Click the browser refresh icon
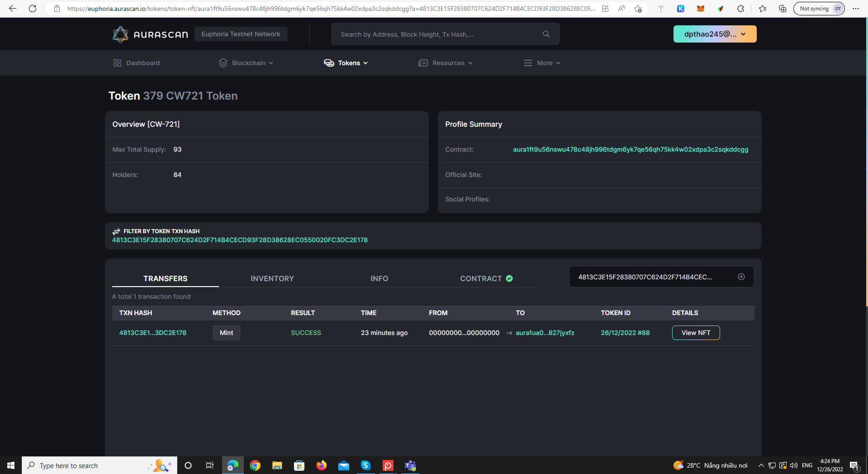Image resolution: width=868 pixels, height=474 pixels. click(32, 8)
